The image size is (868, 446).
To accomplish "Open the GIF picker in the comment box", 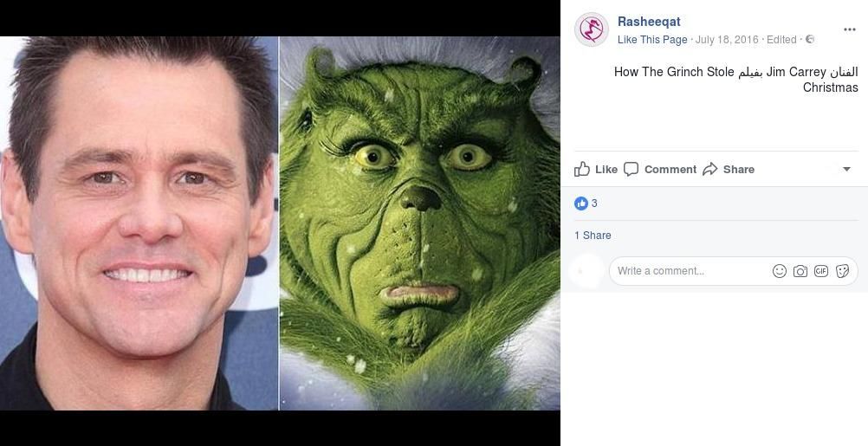I will point(821,271).
